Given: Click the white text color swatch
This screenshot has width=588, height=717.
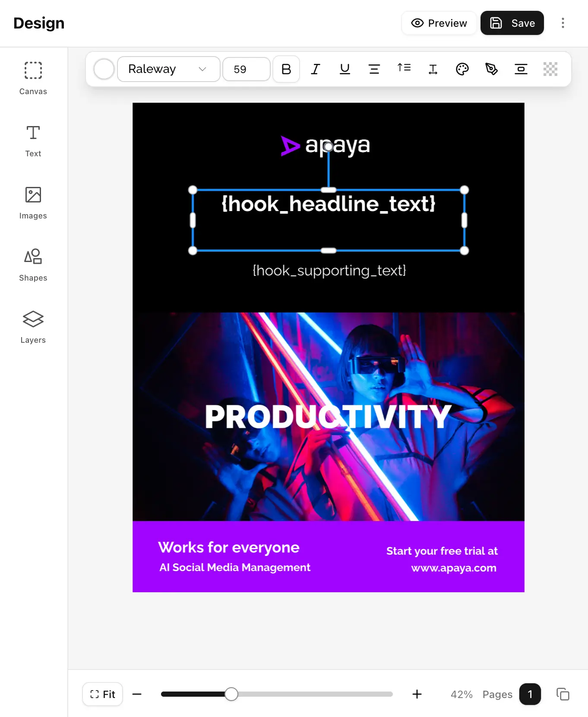Looking at the screenshot, I should click(104, 69).
